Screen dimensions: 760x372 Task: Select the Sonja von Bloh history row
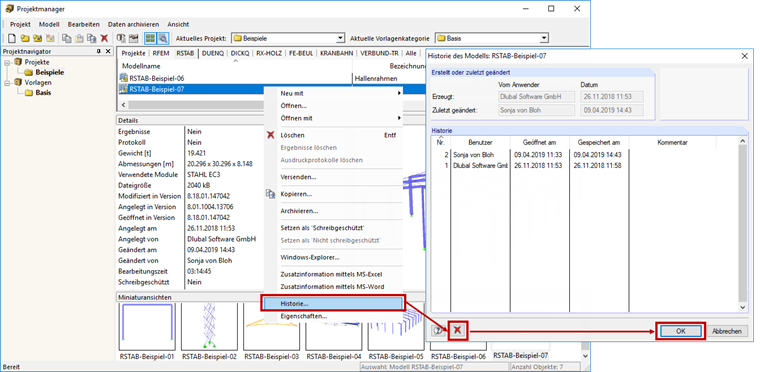click(x=584, y=155)
